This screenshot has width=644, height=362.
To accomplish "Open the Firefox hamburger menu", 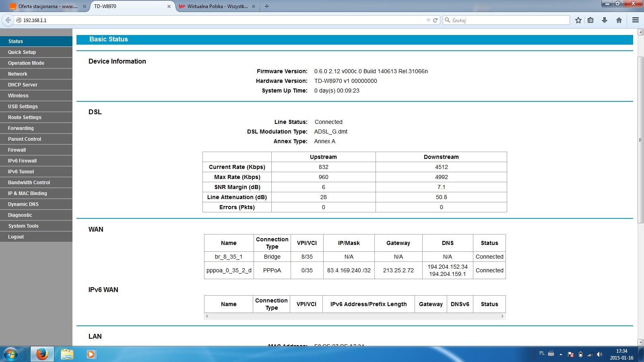I will pyautogui.click(x=636, y=20).
